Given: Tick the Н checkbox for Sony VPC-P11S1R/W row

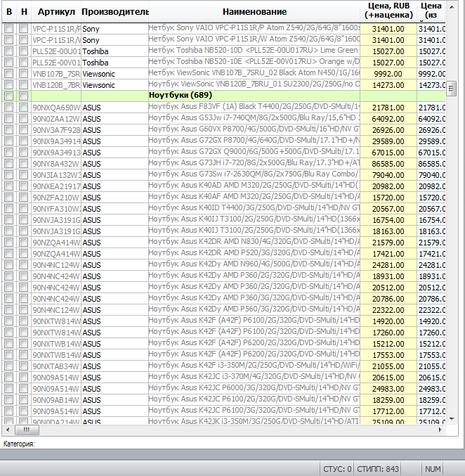Looking at the screenshot, I should (23, 40).
